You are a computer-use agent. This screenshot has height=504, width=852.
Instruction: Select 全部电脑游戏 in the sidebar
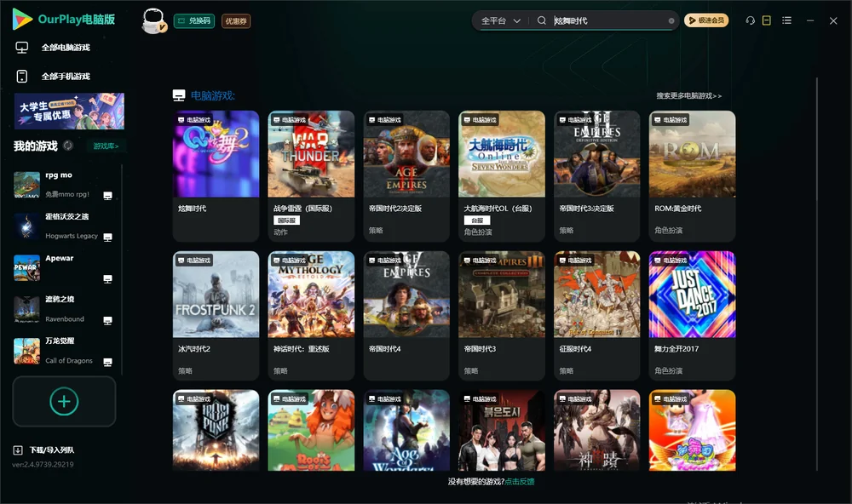66,48
